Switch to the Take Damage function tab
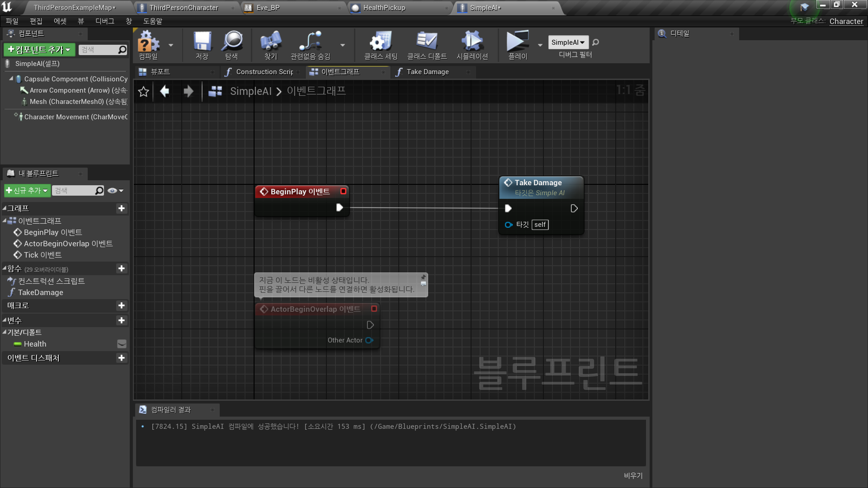The image size is (868, 488). click(427, 72)
